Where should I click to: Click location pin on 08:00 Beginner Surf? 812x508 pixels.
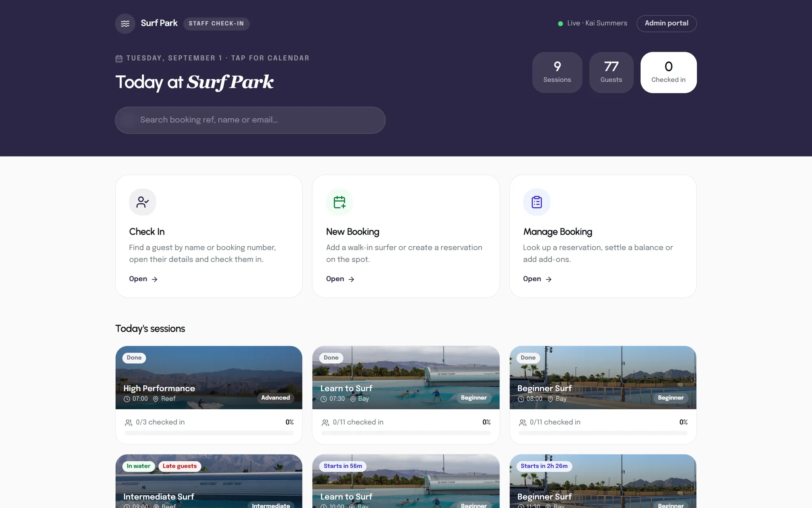[x=550, y=399]
